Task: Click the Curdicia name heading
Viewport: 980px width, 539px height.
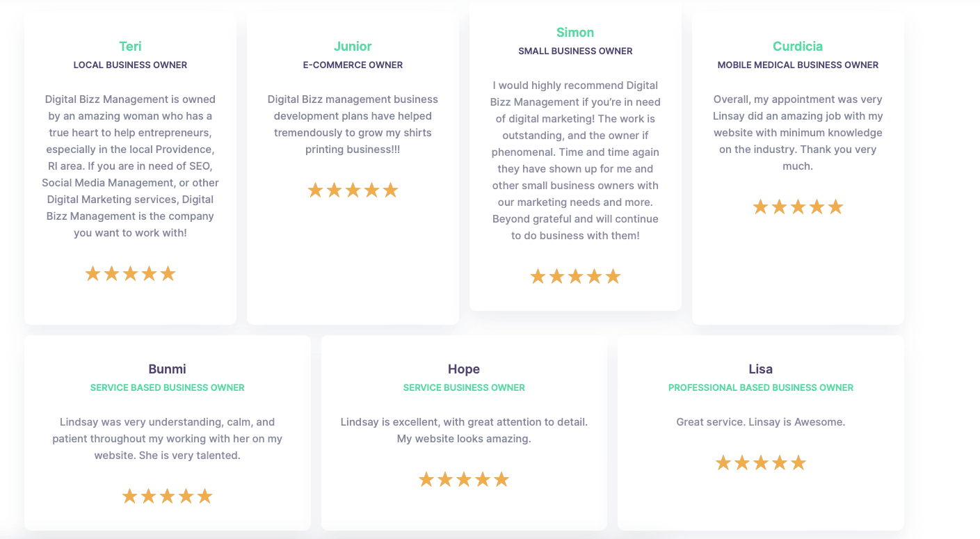Action: [798, 47]
